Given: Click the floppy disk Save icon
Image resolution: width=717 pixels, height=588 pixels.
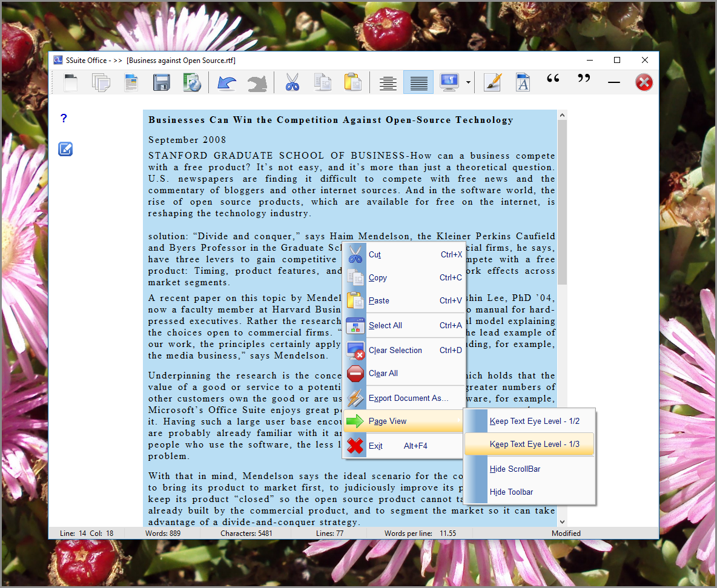Looking at the screenshot, I should 161,82.
